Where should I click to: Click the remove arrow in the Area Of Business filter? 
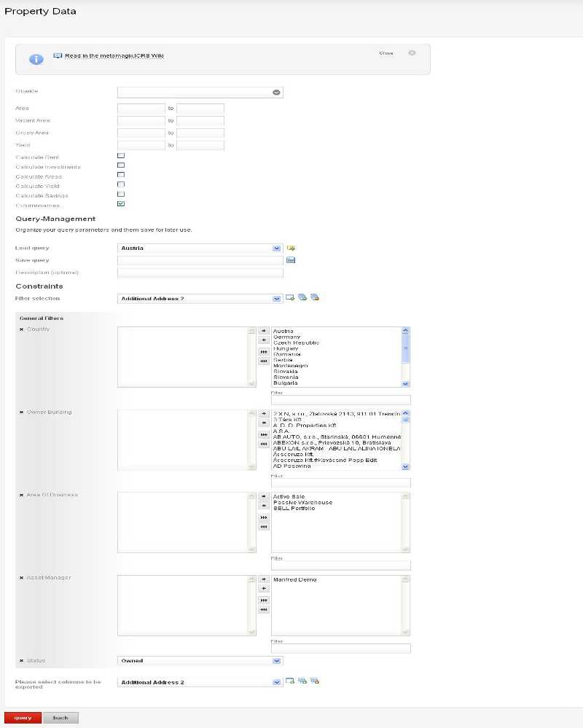click(x=264, y=506)
